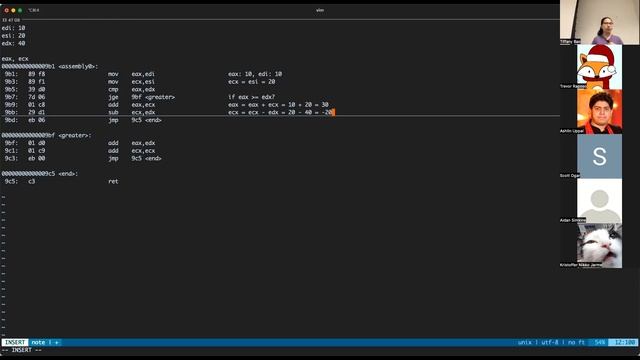Click the 'sub ecx,edx' instruction
This screenshot has width=640, height=360.
coord(131,112)
